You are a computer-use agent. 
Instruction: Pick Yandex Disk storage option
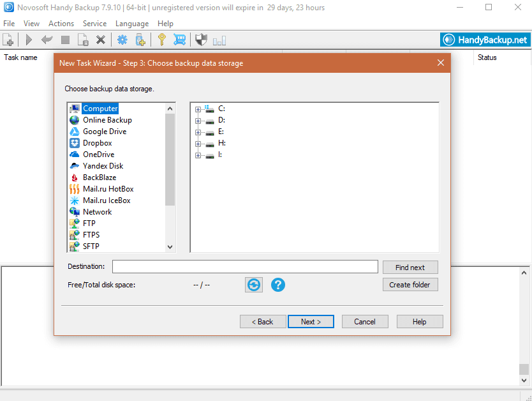coord(103,166)
